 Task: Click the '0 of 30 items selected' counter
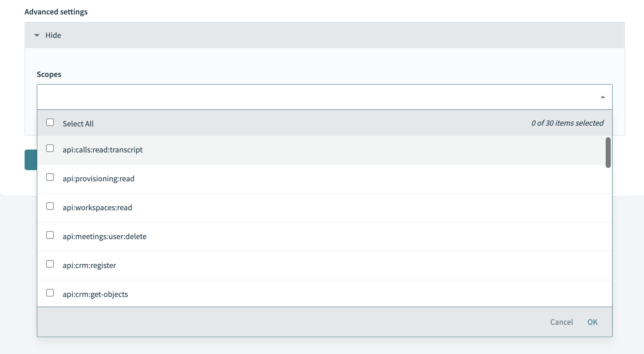pyautogui.click(x=567, y=123)
